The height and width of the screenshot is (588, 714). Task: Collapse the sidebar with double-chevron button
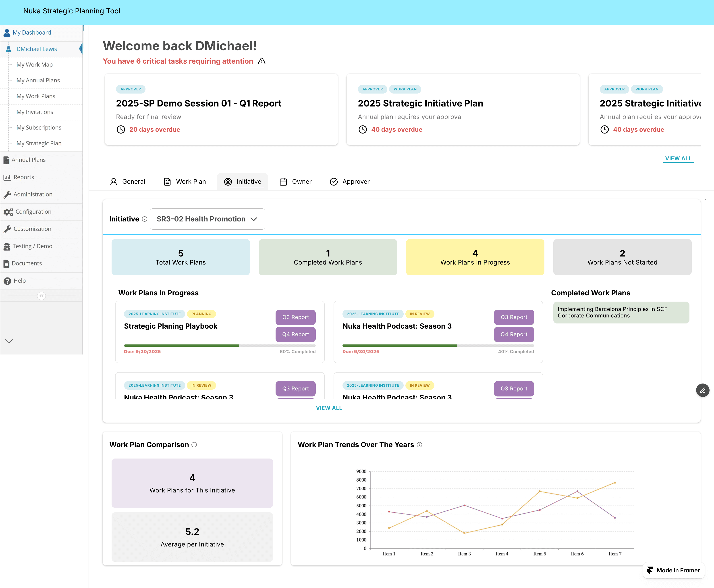click(41, 296)
